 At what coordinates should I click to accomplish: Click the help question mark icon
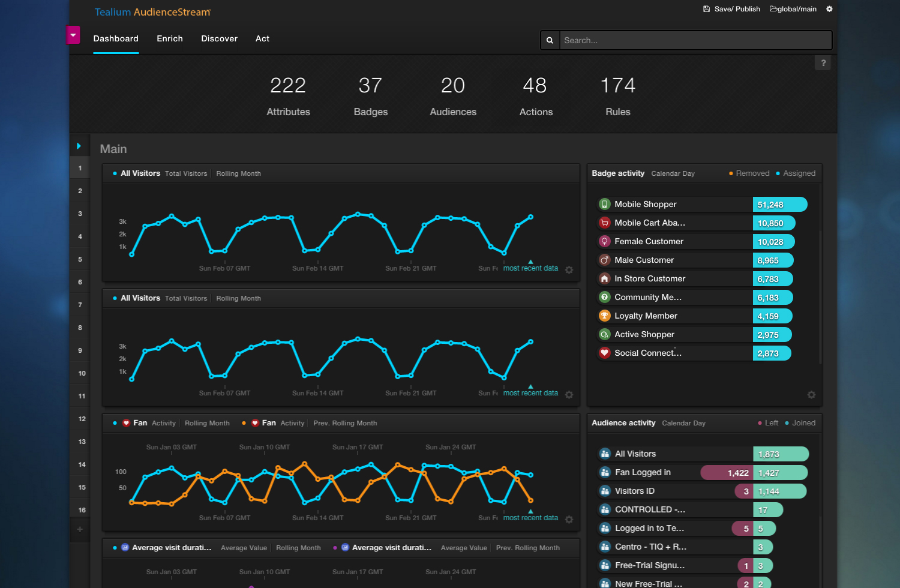(823, 63)
